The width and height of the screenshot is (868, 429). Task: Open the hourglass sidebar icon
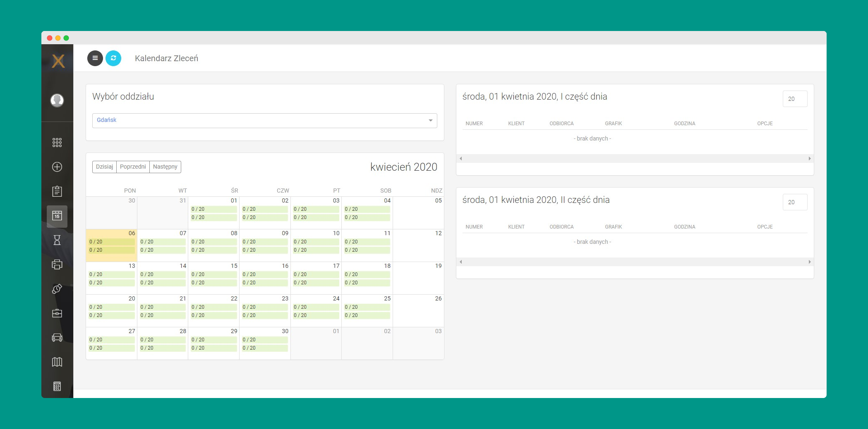click(57, 240)
